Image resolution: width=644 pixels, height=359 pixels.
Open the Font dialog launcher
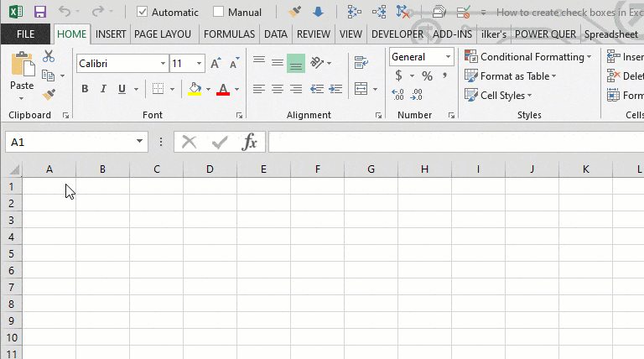240,116
